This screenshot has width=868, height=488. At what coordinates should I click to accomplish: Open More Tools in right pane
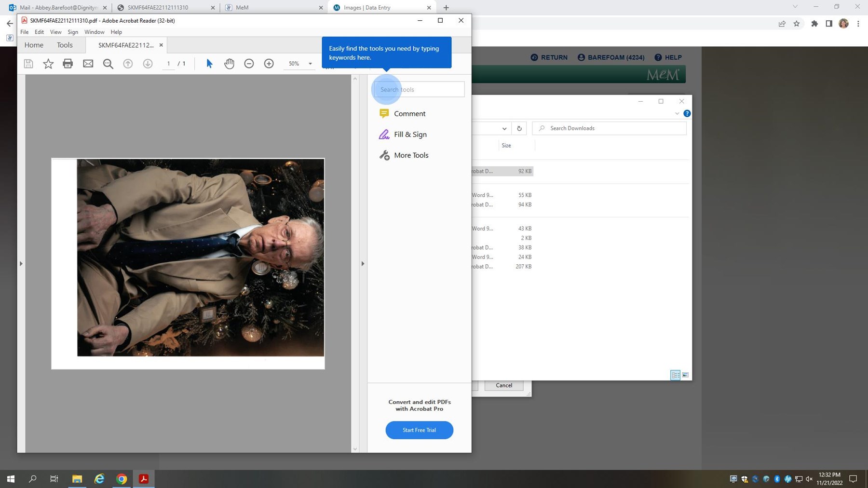(411, 155)
